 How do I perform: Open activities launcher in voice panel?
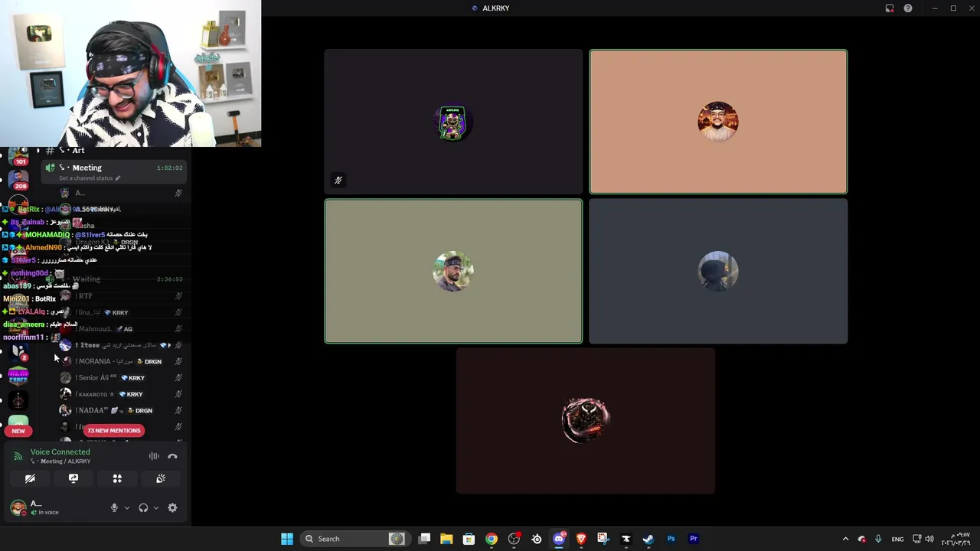click(x=117, y=478)
